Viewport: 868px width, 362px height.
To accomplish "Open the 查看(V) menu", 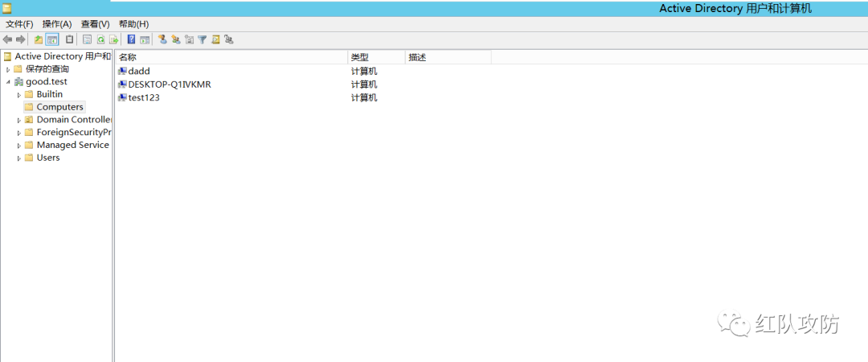I will [95, 24].
